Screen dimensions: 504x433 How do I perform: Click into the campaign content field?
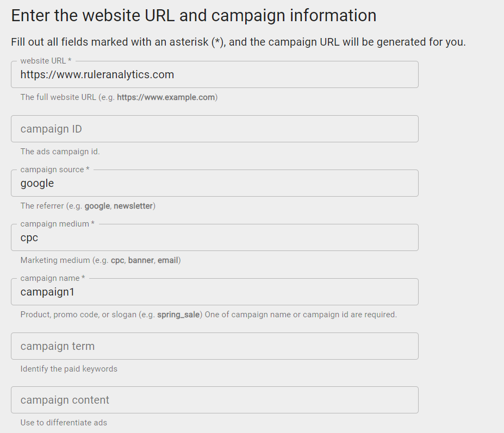214,400
